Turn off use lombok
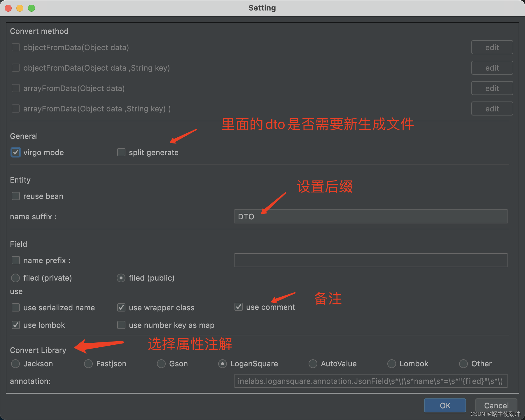This screenshot has width=525, height=420. pos(16,325)
